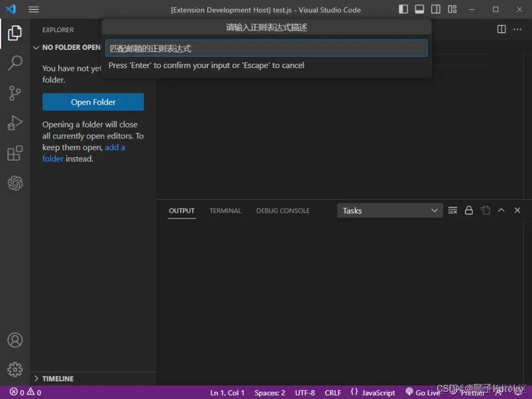Open the Search view icon
The image size is (532, 399).
pyautogui.click(x=15, y=63)
